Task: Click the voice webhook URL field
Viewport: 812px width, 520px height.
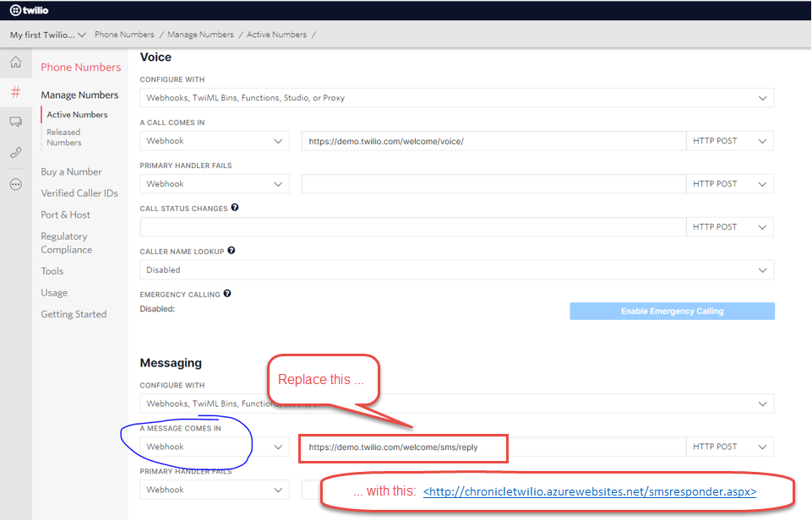Action: (493, 141)
